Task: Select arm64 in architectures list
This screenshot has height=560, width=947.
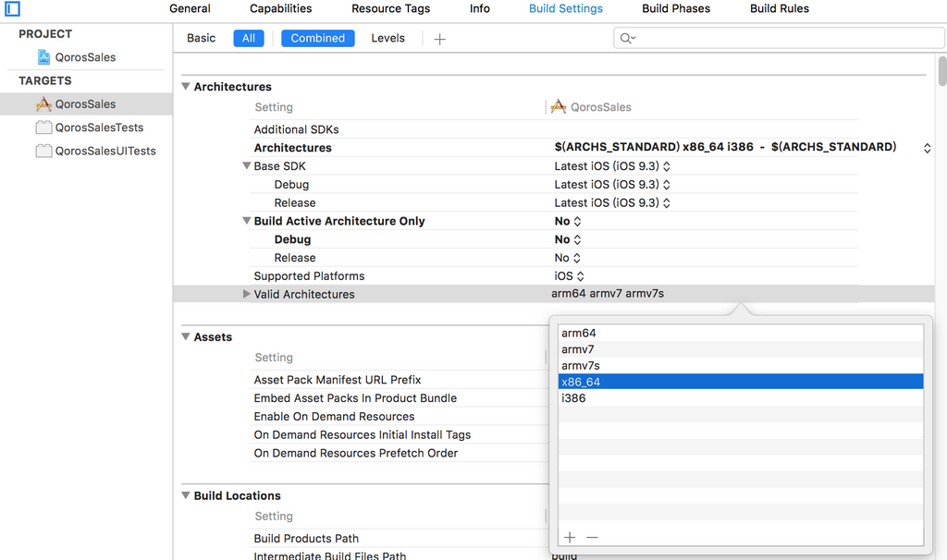Action: click(741, 333)
